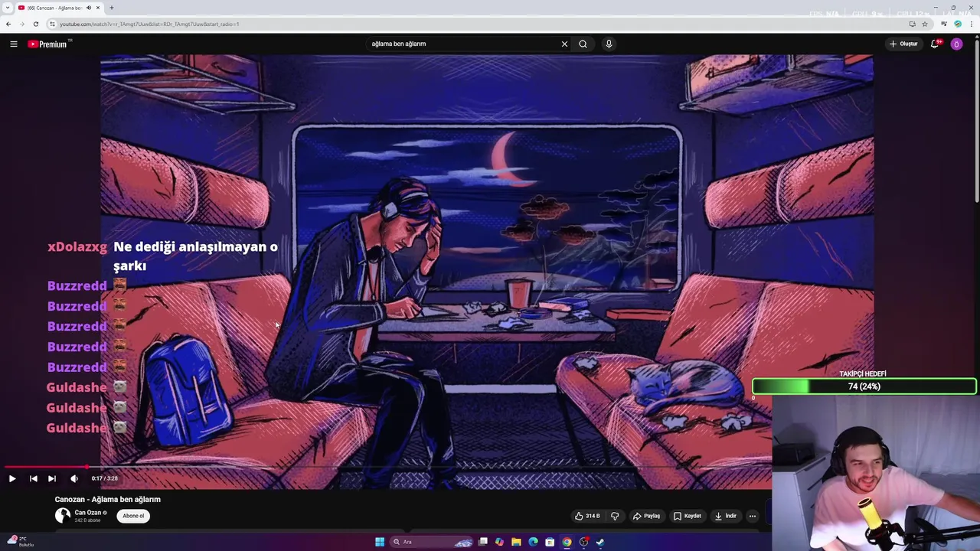Click video title Canozan - Ağlama ben ağlarım

pos(108,499)
